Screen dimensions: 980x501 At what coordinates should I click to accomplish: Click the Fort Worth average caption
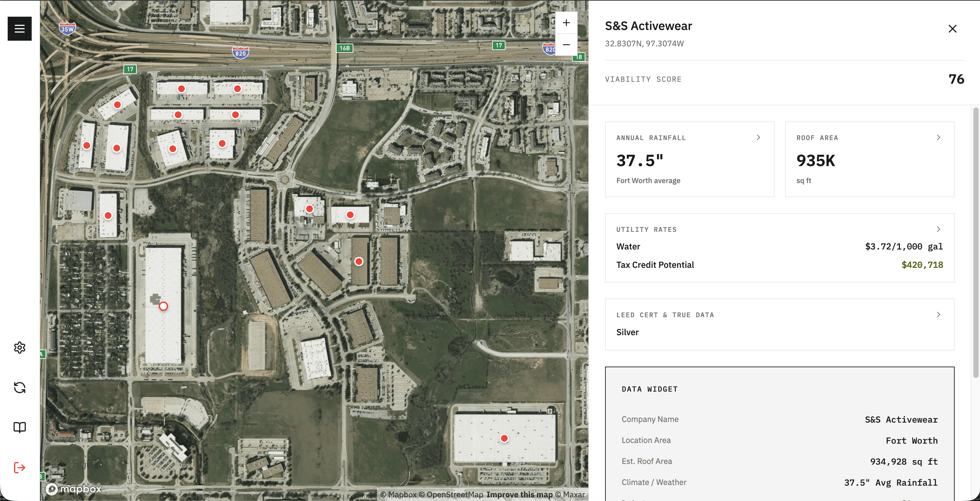click(x=648, y=181)
